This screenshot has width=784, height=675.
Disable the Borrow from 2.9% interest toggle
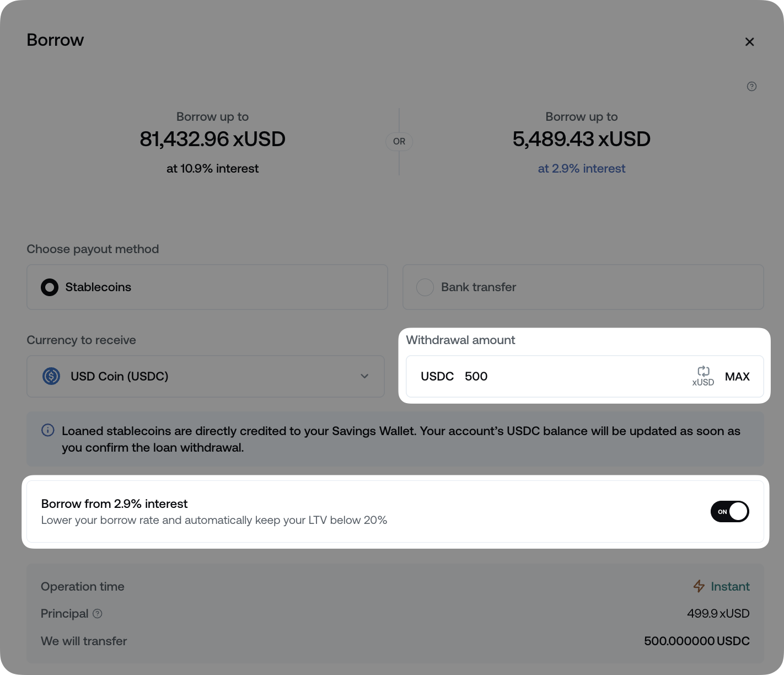(x=729, y=511)
